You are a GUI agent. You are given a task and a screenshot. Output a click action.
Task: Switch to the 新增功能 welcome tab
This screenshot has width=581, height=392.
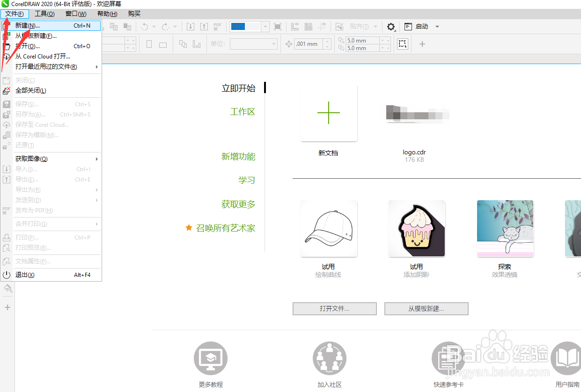point(238,157)
